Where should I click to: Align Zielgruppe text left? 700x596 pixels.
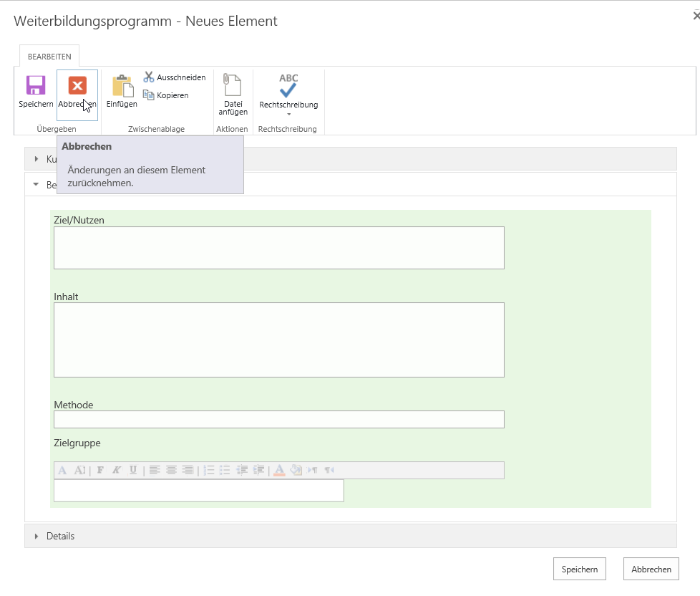tap(155, 470)
